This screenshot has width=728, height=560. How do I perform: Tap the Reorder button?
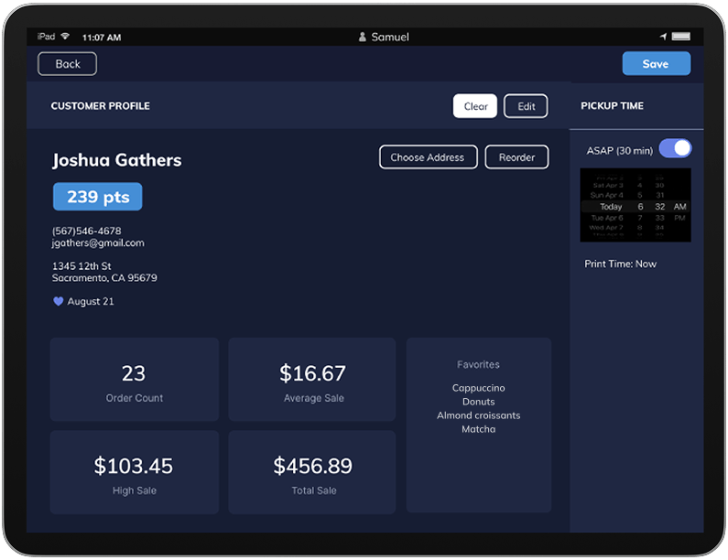[x=516, y=156]
